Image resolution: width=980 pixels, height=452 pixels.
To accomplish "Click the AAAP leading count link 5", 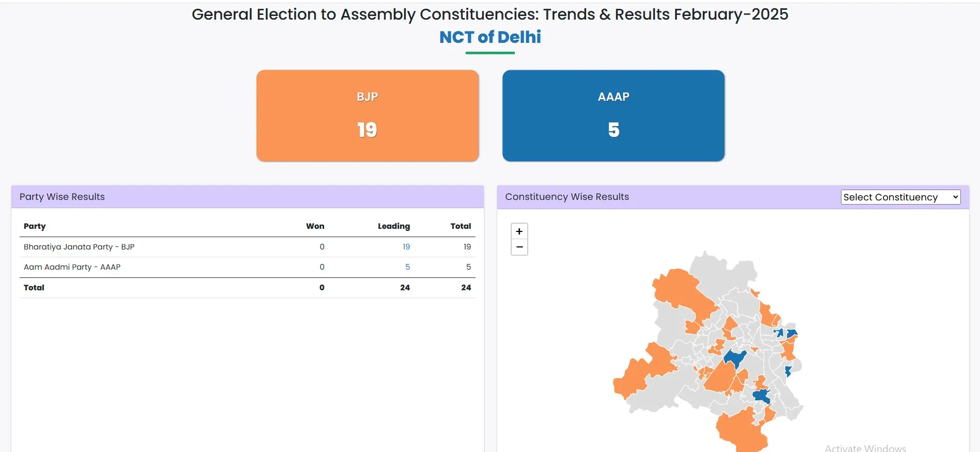I will [408, 267].
